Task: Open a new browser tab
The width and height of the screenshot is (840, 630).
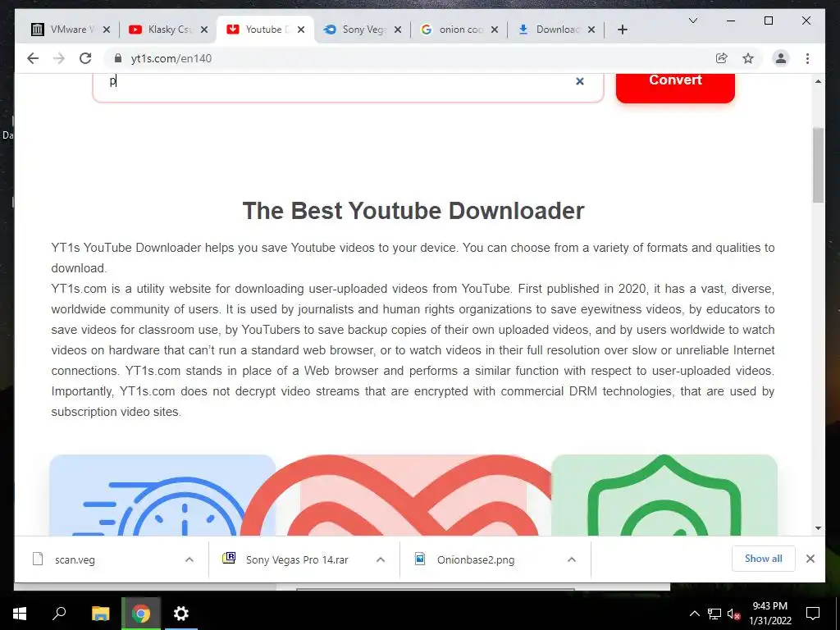Action: 622,30
